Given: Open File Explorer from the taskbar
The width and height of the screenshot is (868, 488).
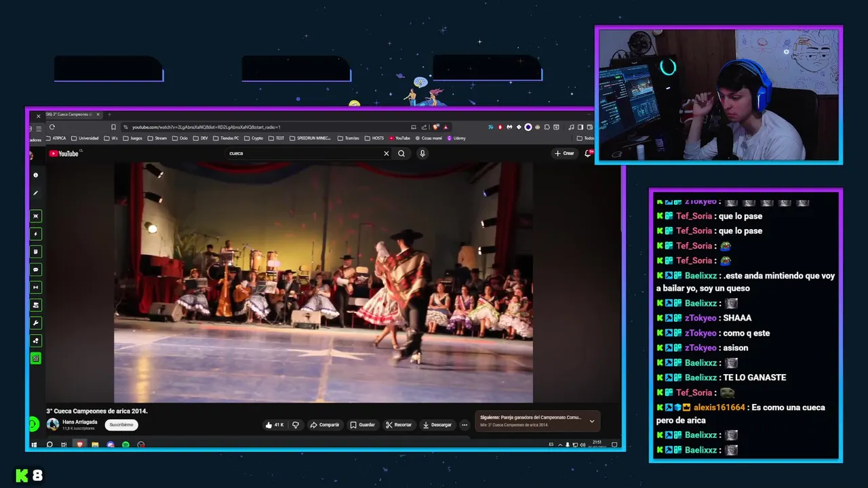Looking at the screenshot, I should (95, 445).
